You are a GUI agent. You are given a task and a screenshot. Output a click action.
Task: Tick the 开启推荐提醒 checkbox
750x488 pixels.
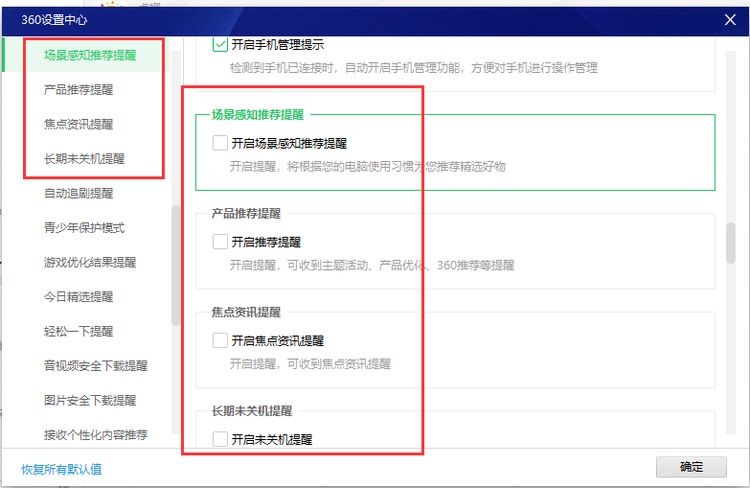(x=220, y=242)
